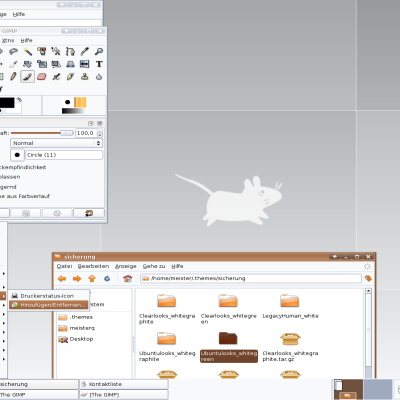Select the Perspective tool
This screenshot has height=400, width=400.
(x=70, y=64)
